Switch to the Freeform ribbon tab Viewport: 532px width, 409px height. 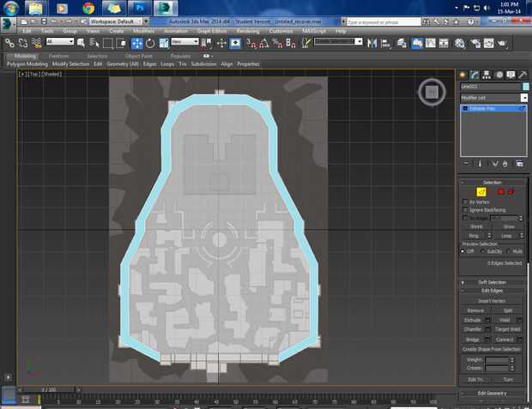click(58, 56)
